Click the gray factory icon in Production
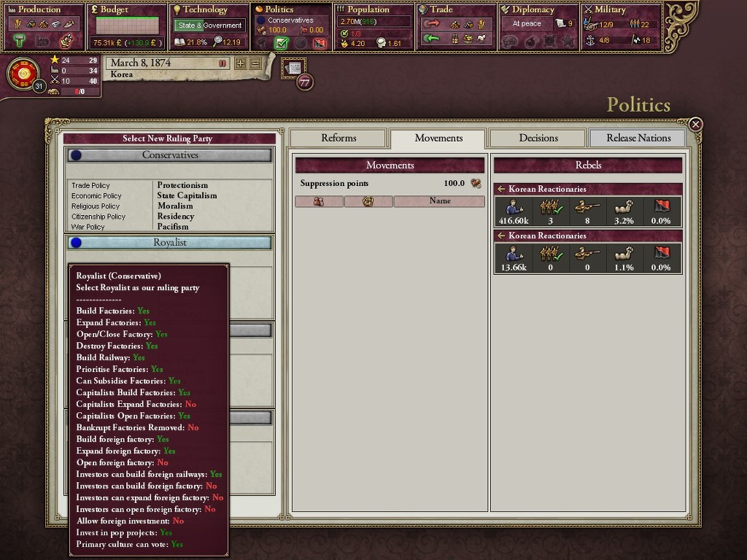This screenshot has width=747, height=560. 42,42
